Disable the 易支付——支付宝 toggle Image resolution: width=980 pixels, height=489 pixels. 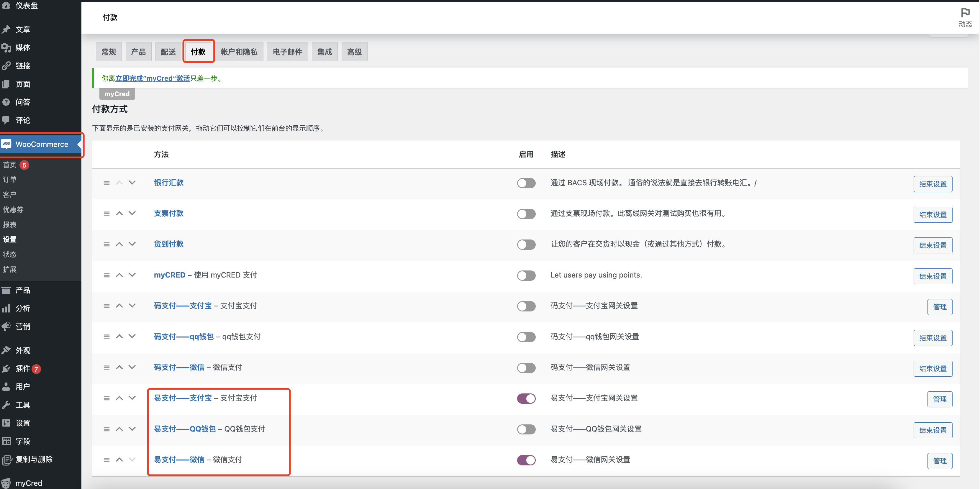coord(526,398)
